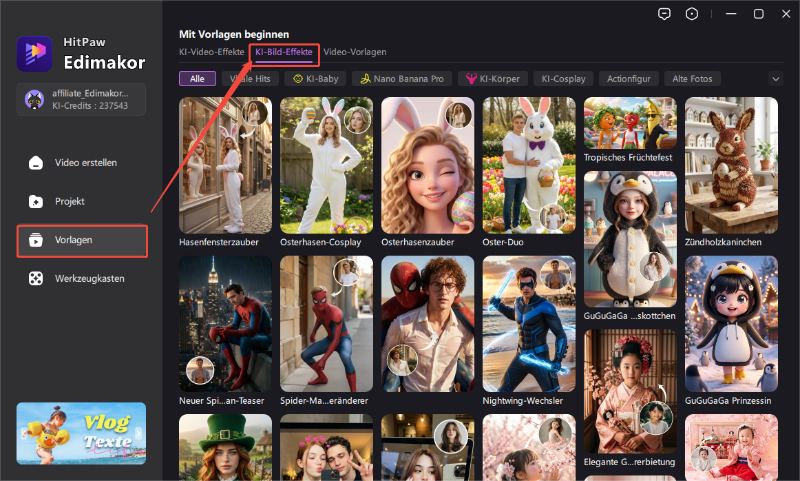Image resolution: width=800 pixels, height=481 pixels.
Task: Click the hexagon settings icon in title bar
Action: pyautogui.click(x=692, y=14)
